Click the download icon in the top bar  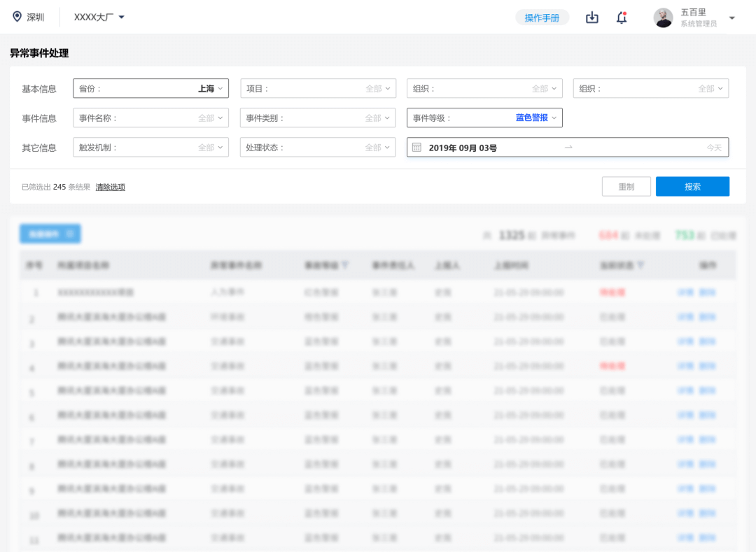592,17
